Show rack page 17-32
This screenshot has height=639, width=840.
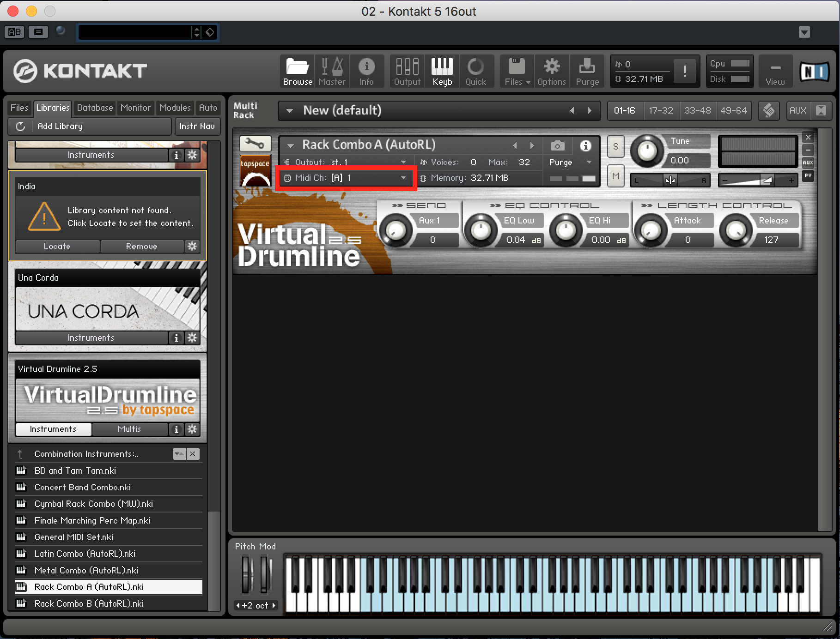pyautogui.click(x=661, y=110)
